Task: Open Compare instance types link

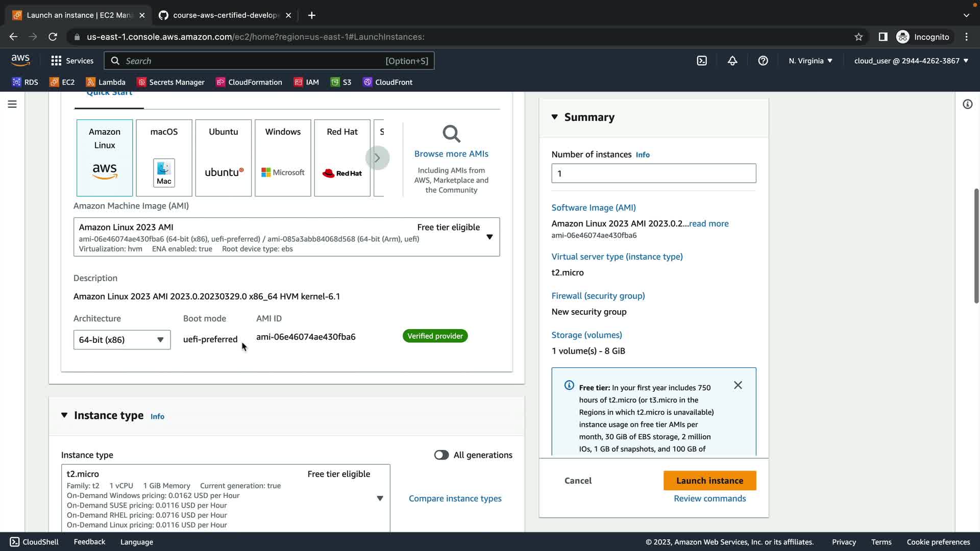Action: point(455,498)
